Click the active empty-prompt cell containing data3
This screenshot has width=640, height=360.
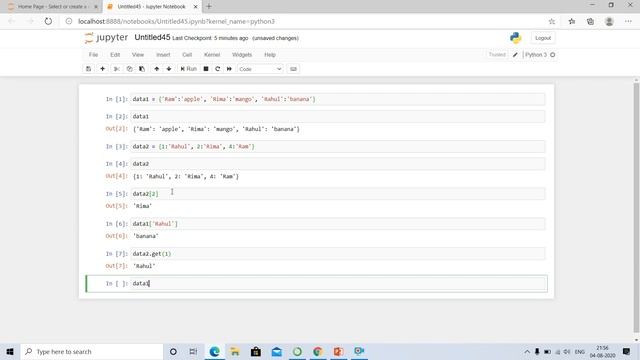click(x=338, y=283)
